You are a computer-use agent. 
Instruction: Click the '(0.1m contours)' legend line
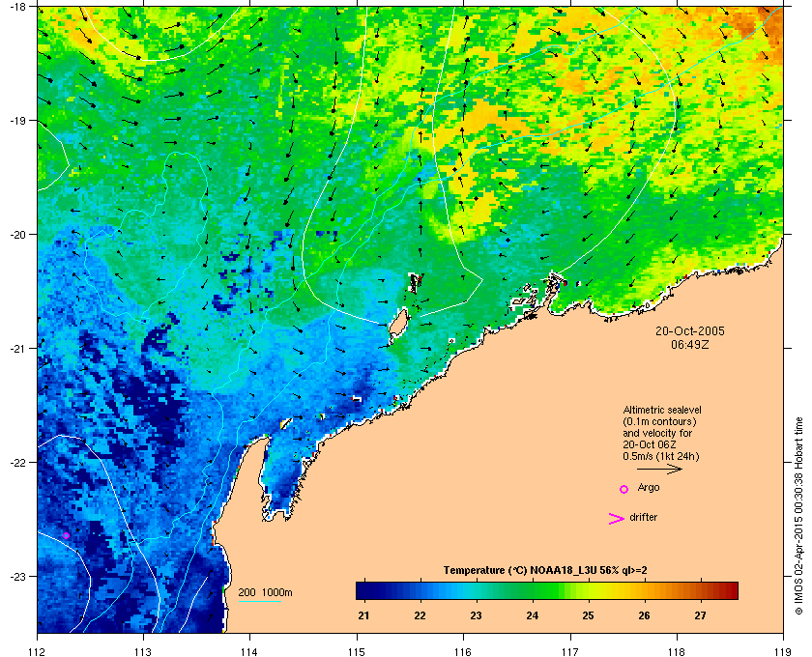[x=659, y=421]
